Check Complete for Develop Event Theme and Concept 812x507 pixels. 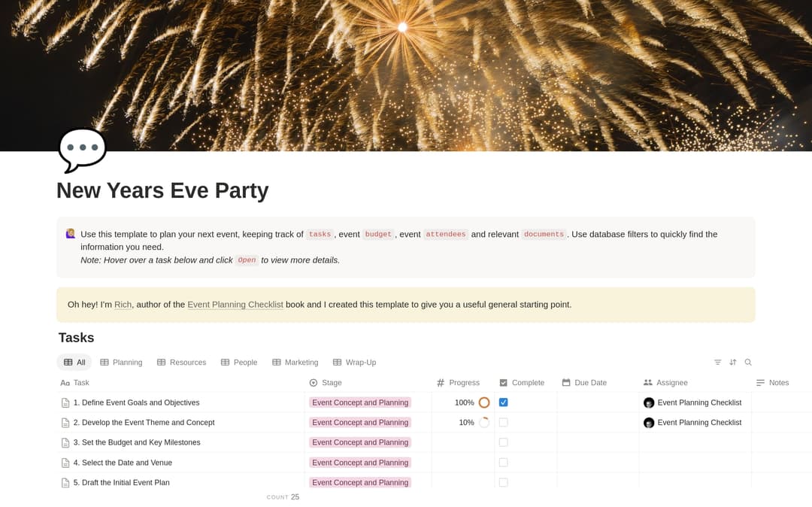coord(503,423)
